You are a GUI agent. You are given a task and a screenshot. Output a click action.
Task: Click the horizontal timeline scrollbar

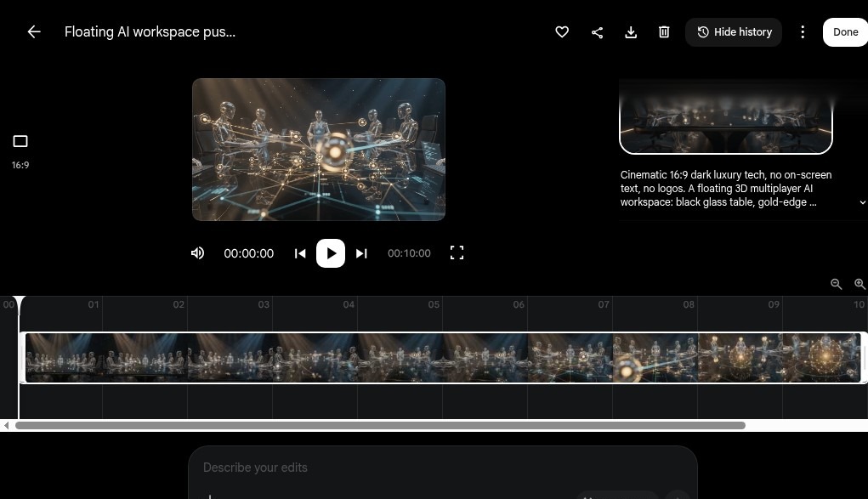coord(380,425)
